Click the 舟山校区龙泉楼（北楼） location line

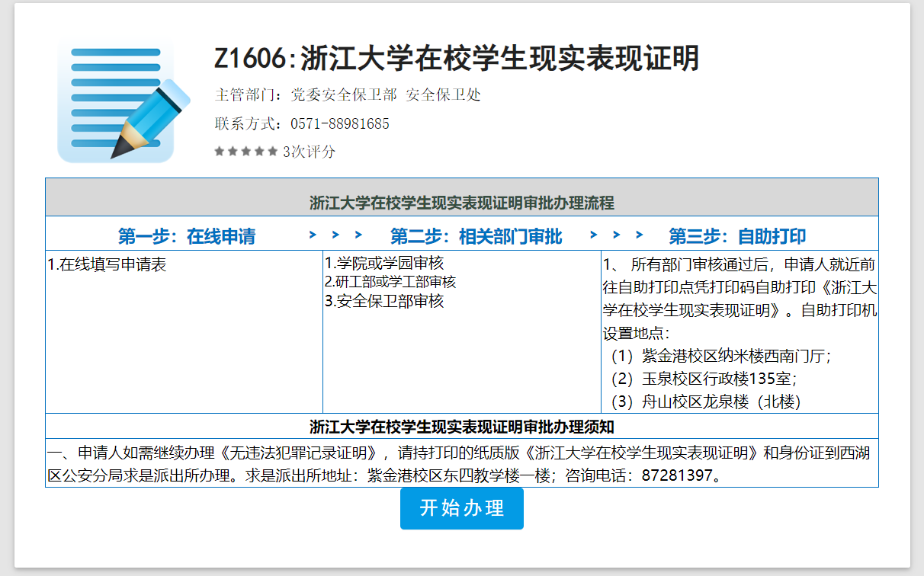tap(705, 402)
